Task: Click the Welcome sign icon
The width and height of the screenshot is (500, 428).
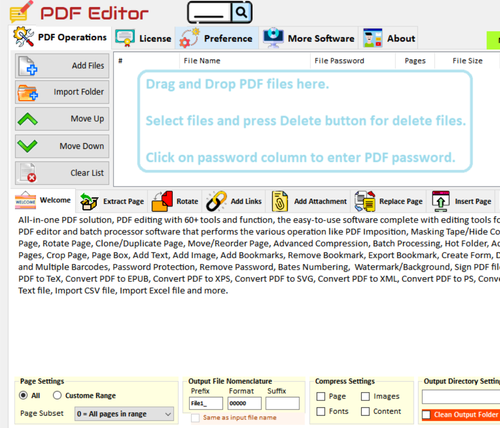Action: pyautogui.click(x=25, y=200)
